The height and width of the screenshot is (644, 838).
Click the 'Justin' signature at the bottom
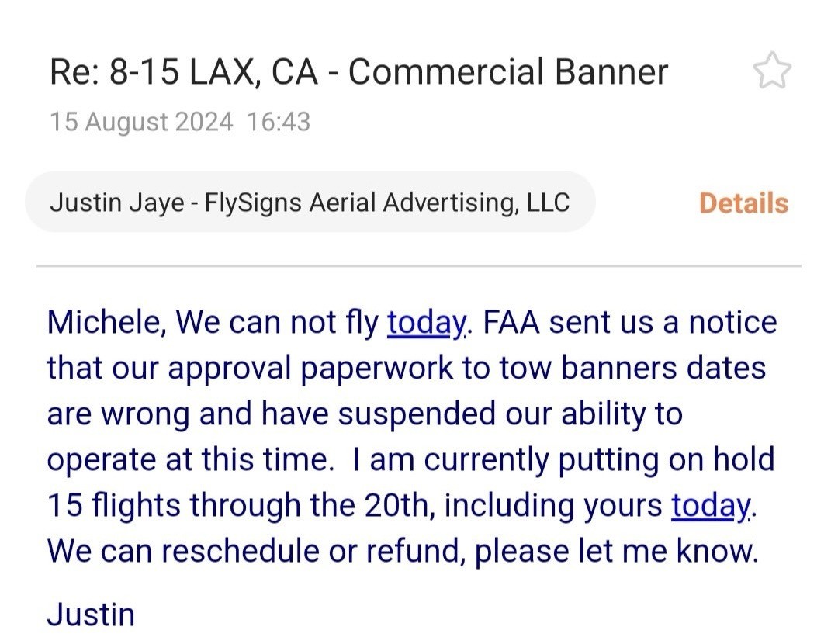tap(91, 615)
